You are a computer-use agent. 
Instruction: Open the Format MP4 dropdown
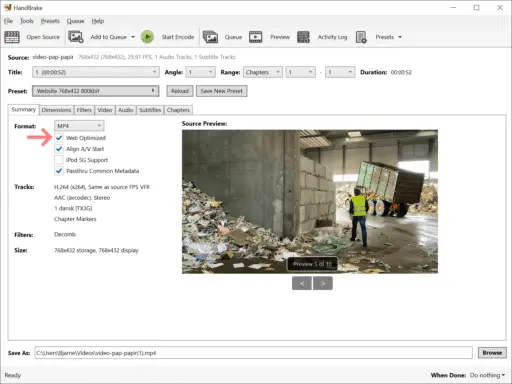(x=79, y=126)
